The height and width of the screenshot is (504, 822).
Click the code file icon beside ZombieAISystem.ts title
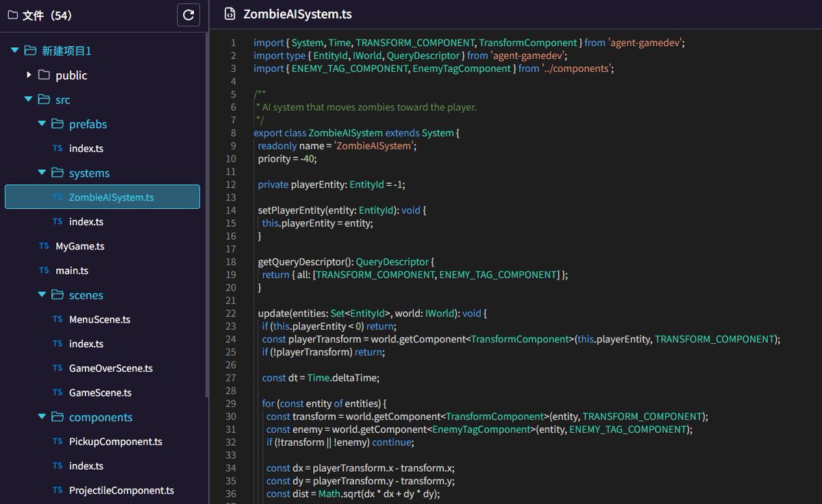coord(230,14)
